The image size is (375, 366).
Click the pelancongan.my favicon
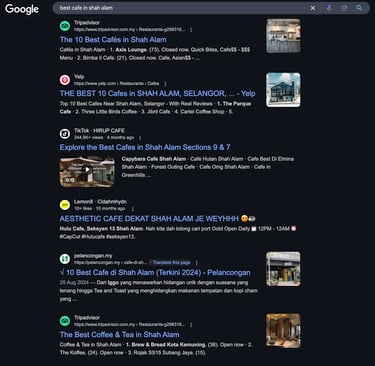point(65,259)
